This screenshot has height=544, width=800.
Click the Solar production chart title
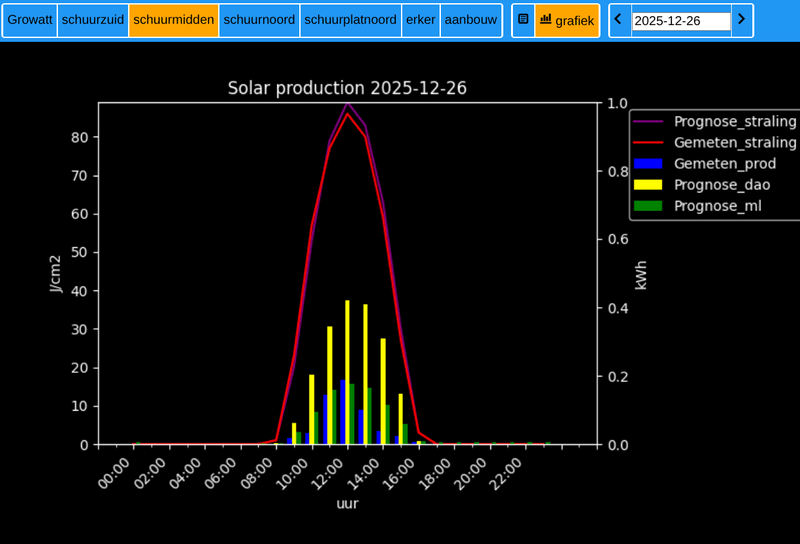click(x=347, y=88)
